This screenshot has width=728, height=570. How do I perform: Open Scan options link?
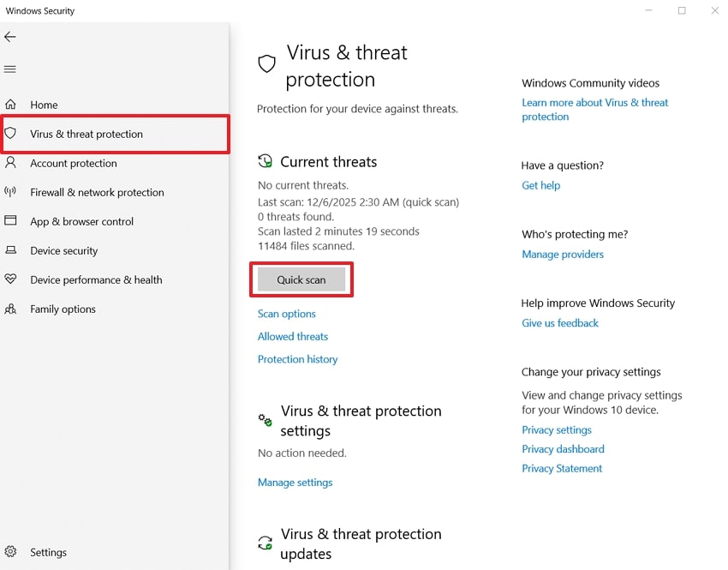(287, 314)
